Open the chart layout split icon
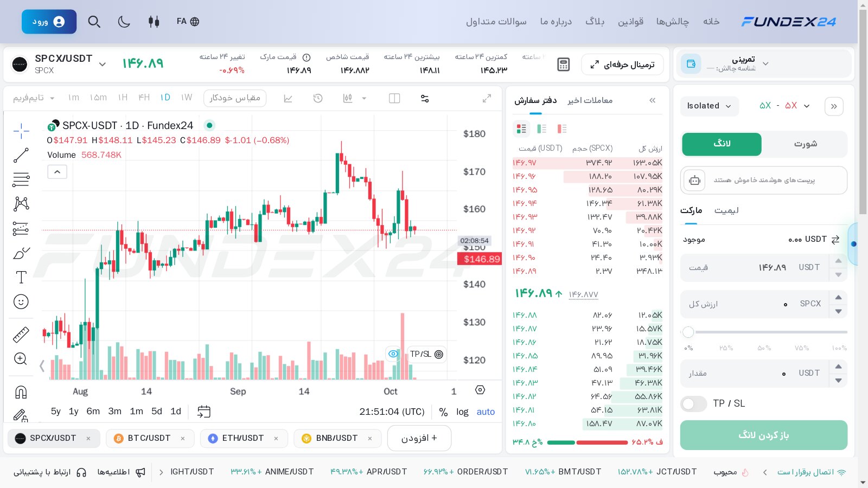This screenshot has width=868, height=488. pos(394,98)
